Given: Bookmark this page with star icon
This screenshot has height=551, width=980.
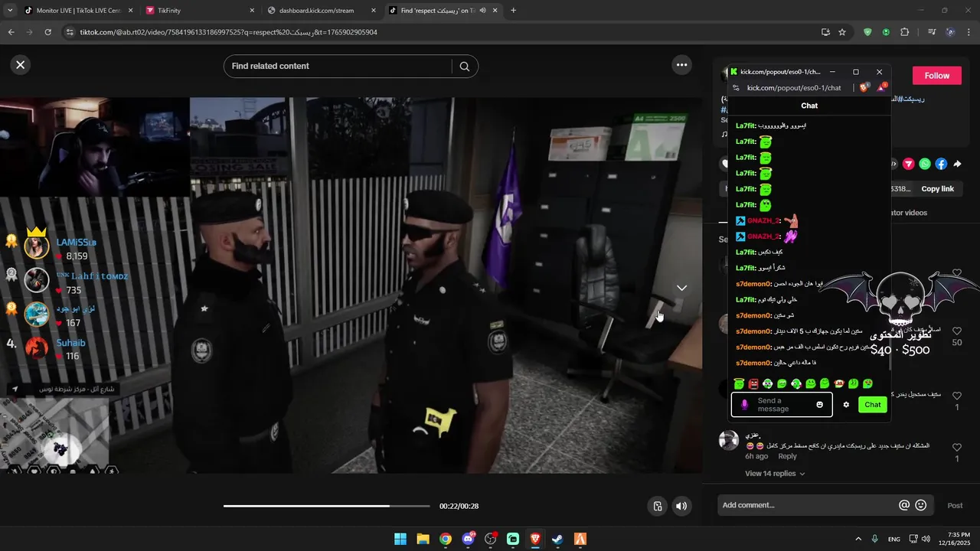Looking at the screenshot, I should click(x=842, y=32).
